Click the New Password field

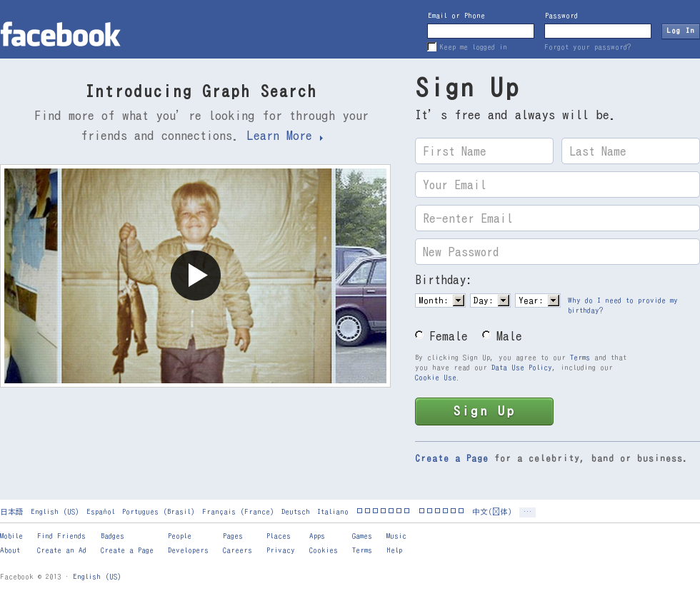(x=557, y=251)
